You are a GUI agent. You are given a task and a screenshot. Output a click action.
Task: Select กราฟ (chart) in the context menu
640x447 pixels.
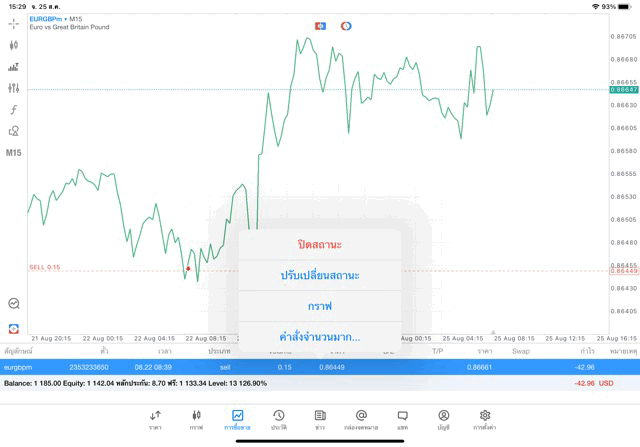[320, 306]
